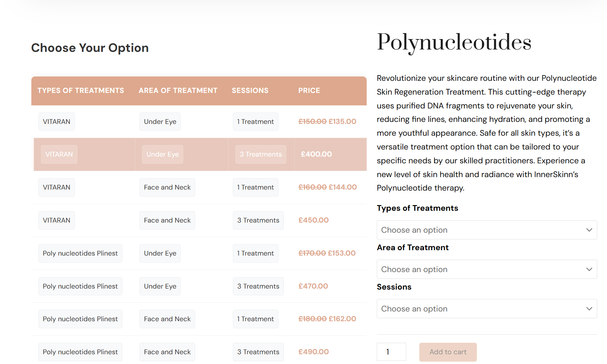Click the Sessions column header
The height and width of the screenshot is (364, 607).
click(x=250, y=91)
